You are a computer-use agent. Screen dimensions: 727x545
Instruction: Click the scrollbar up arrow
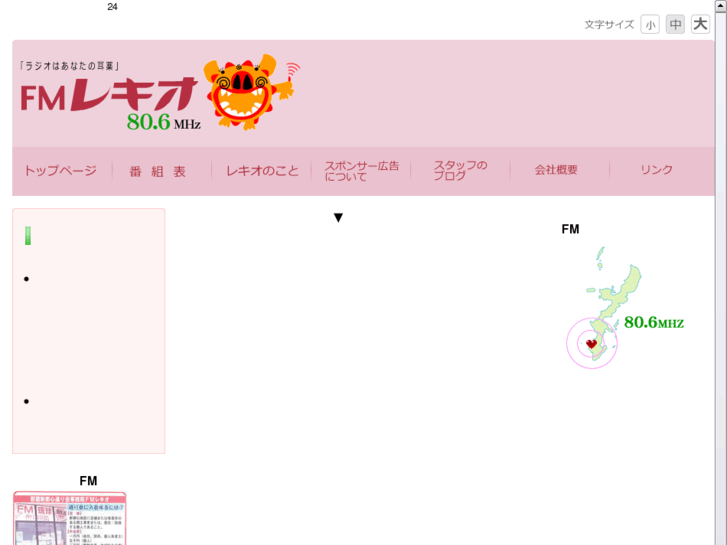click(x=721, y=6)
